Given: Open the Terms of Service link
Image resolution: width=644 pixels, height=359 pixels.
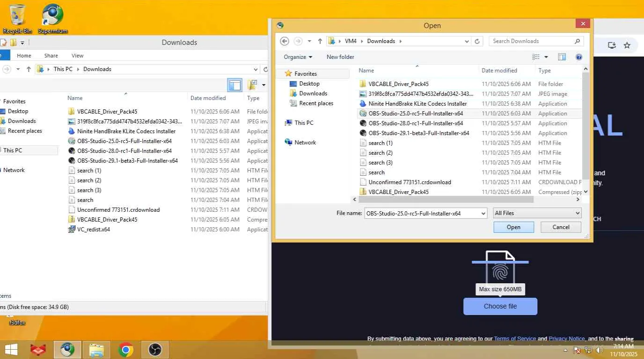Looking at the screenshot, I should click(515, 339).
